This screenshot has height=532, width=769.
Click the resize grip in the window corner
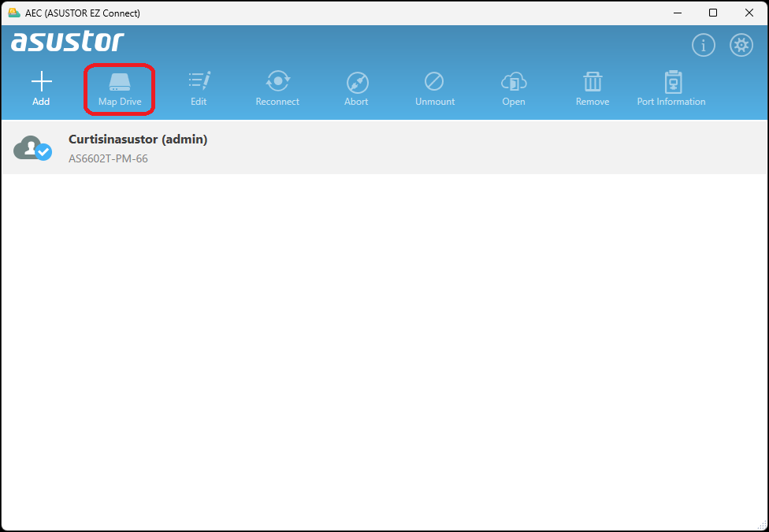(x=762, y=525)
